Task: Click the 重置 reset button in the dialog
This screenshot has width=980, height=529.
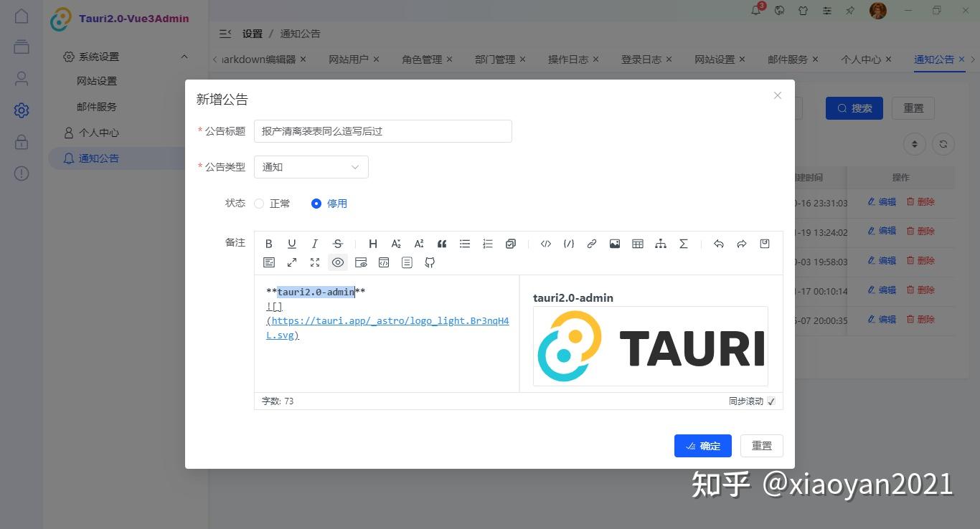Action: coord(761,445)
